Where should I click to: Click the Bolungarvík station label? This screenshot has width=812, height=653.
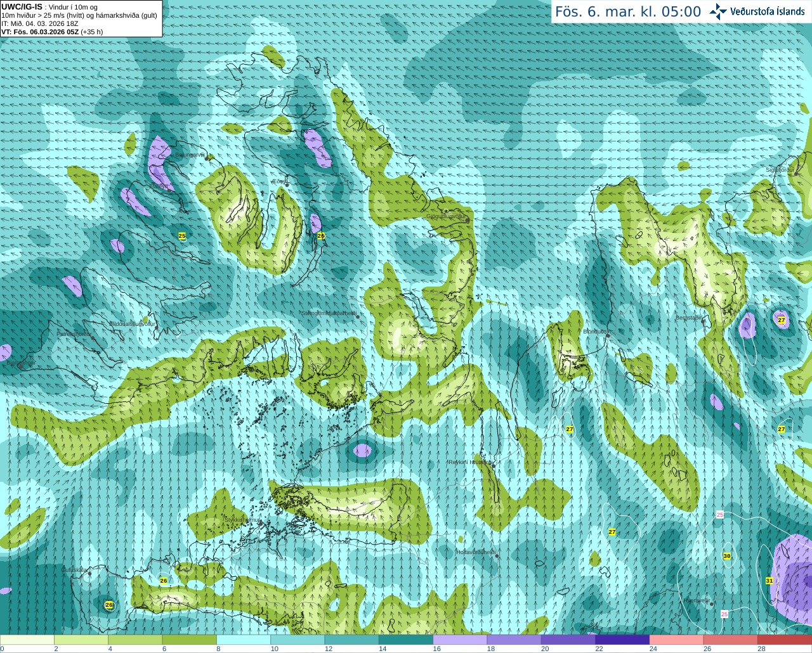coord(191,154)
